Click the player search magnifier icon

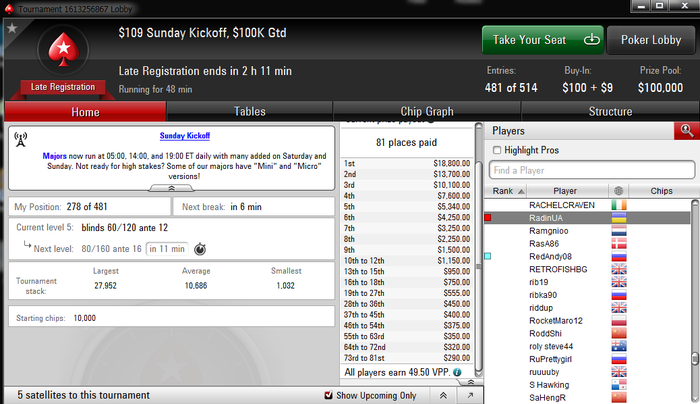click(687, 131)
